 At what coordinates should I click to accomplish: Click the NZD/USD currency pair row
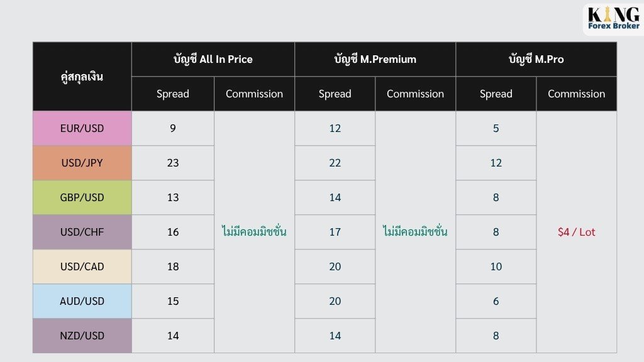click(325, 336)
